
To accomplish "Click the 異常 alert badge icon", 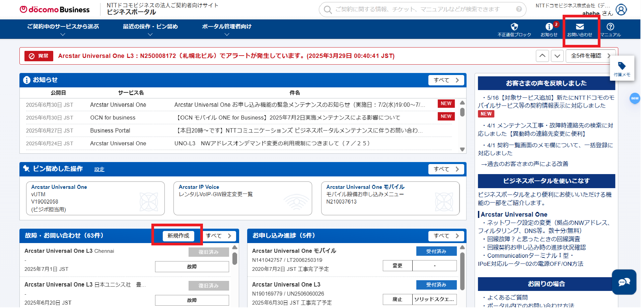I will (39, 56).
